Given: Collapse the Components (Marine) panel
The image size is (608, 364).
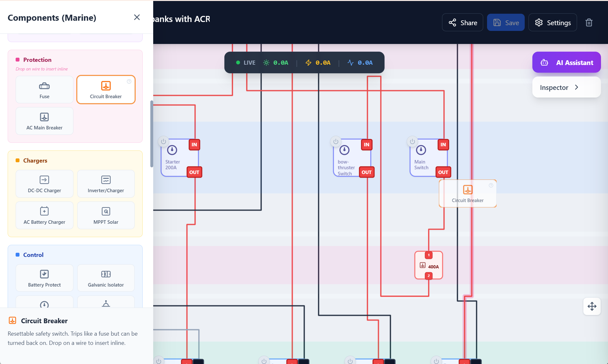Looking at the screenshot, I should pos(137,17).
